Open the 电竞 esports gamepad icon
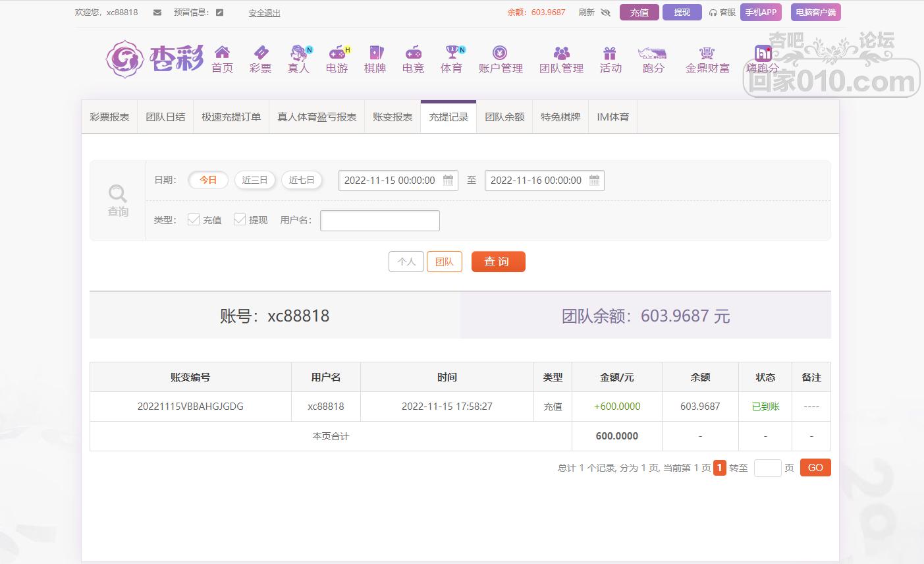 click(x=413, y=53)
